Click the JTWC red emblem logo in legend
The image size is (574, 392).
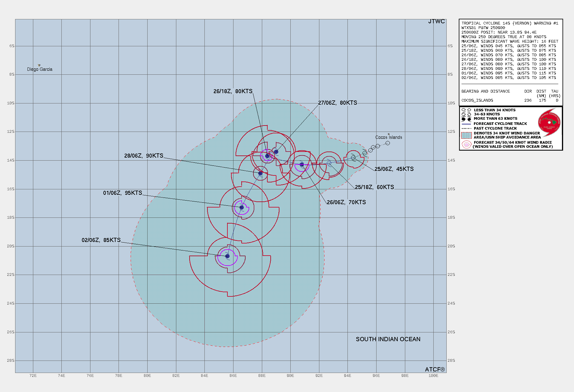pos(549,122)
